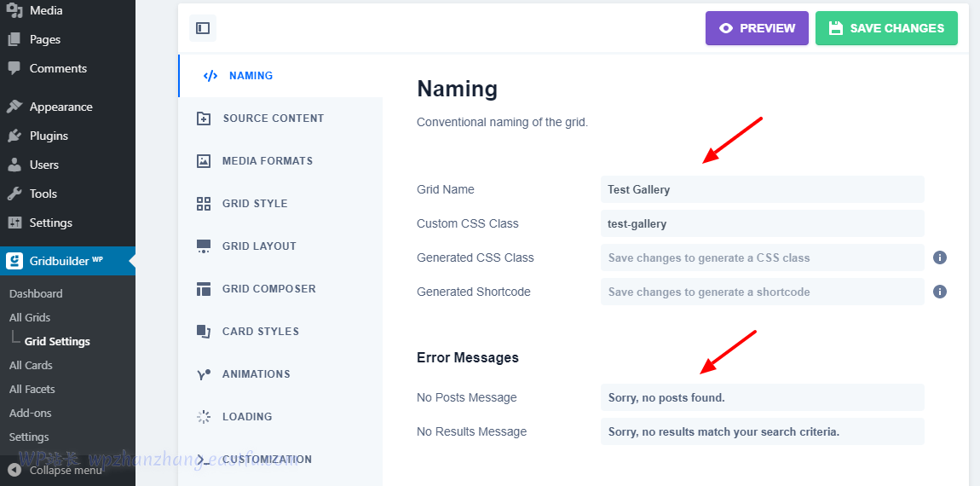Edit the Grid Name field
Viewport: 980px width, 486px height.
762,189
